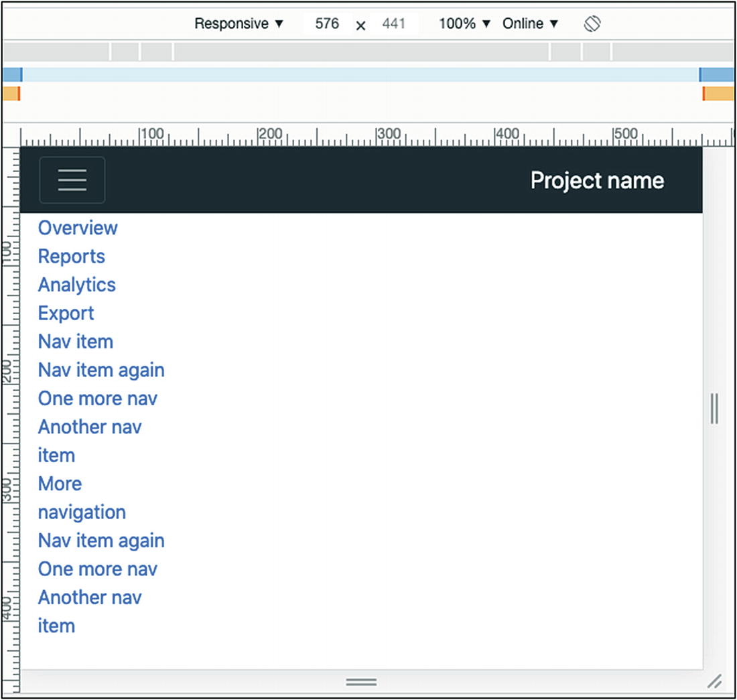Click the left blue media query bar
Viewport: 737px width, 700px height.
pyautogui.click(x=12, y=74)
